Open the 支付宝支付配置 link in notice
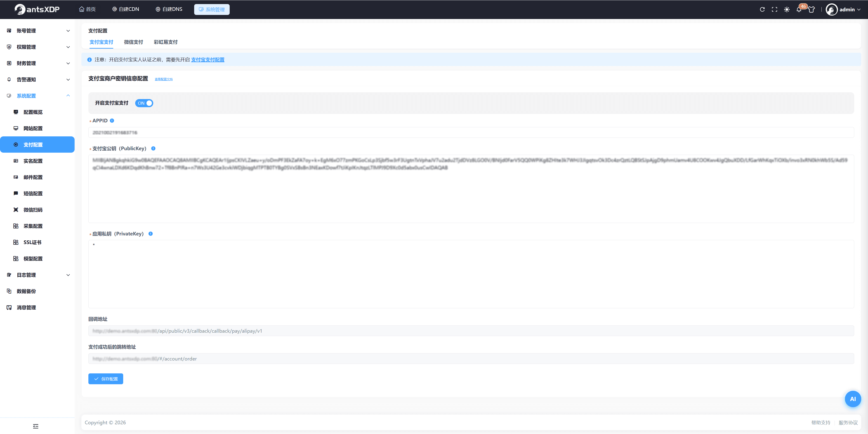 click(208, 60)
